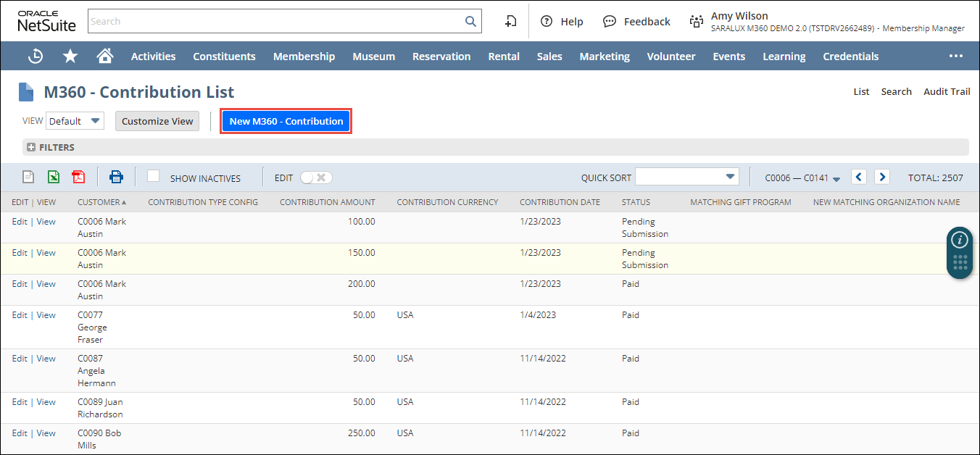The height and width of the screenshot is (455, 980).
Task: Open the Constituents menu
Action: pyautogui.click(x=224, y=56)
